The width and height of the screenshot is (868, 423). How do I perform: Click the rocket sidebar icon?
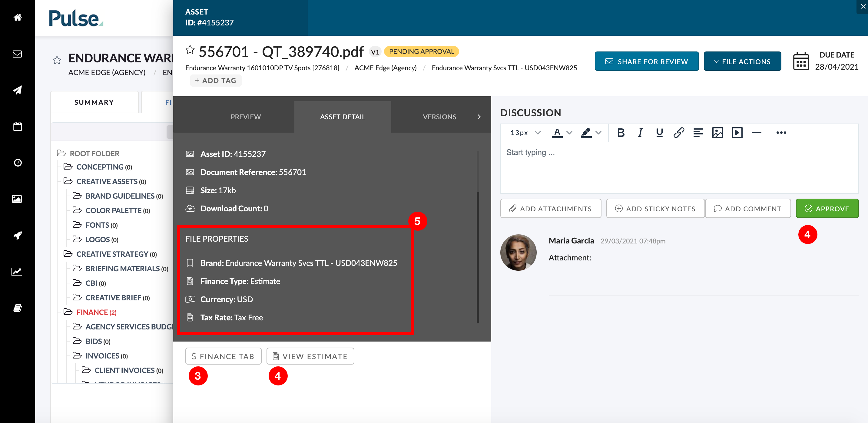[x=18, y=235]
